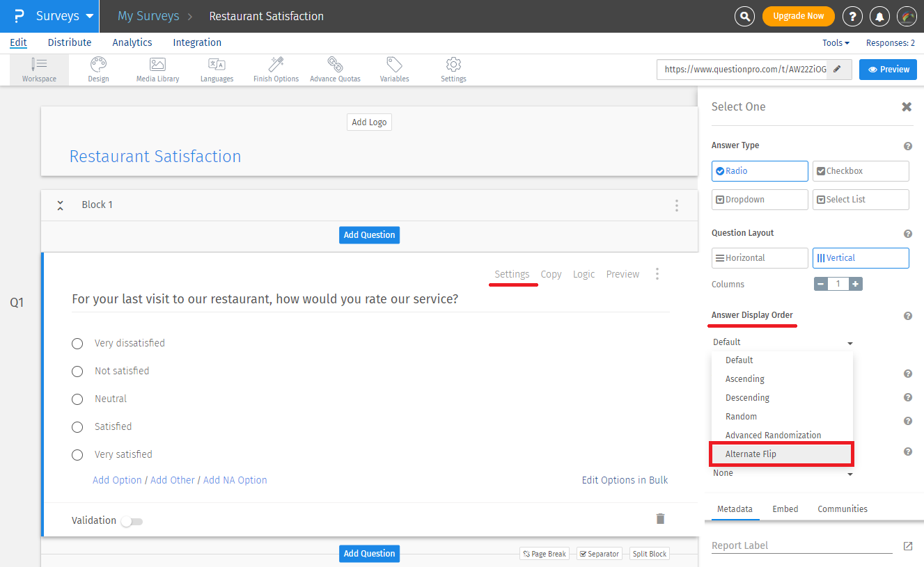Open the Variables tag icon
Screen dimensions: 924x567
pyautogui.click(x=394, y=65)
